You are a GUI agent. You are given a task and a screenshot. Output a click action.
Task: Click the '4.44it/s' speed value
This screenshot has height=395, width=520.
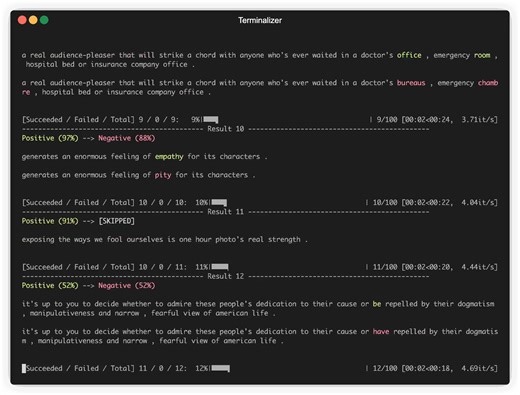click(478, 267)
